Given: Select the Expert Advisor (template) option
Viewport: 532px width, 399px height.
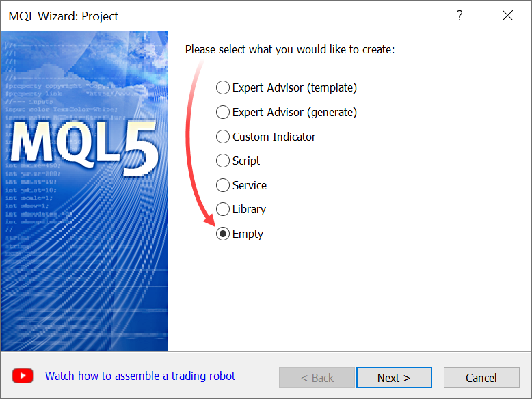Looking at the screenshot, I should [x=223, y=88].
